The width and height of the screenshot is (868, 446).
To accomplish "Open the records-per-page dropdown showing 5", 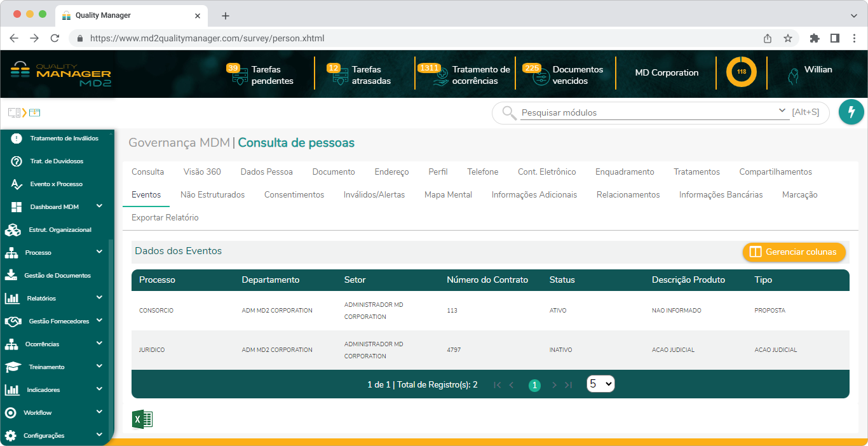I will click(600, 384).
